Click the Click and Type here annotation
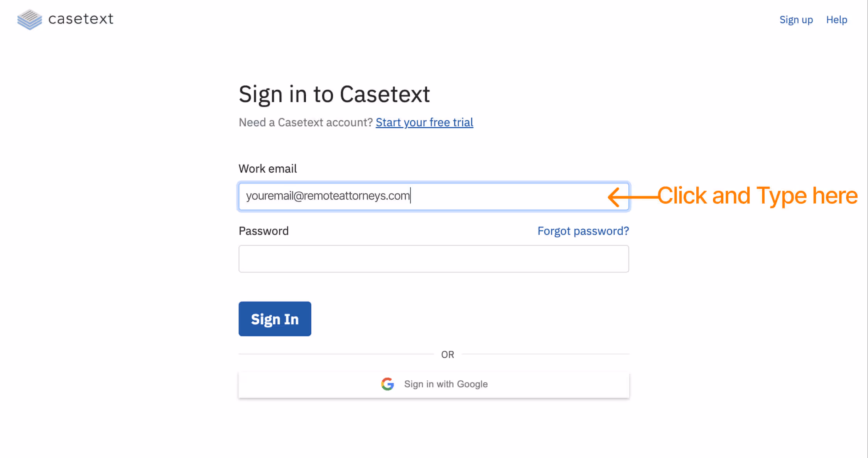Image resolution: width=868 pixels, height=458 pixels. point(758,196)
